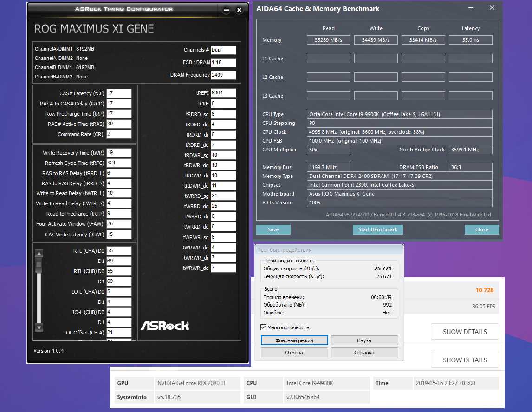Viewport: 532px width, 412px height.
Task: Select the DRAM Frequency field
Action: [x=223, y=75]
